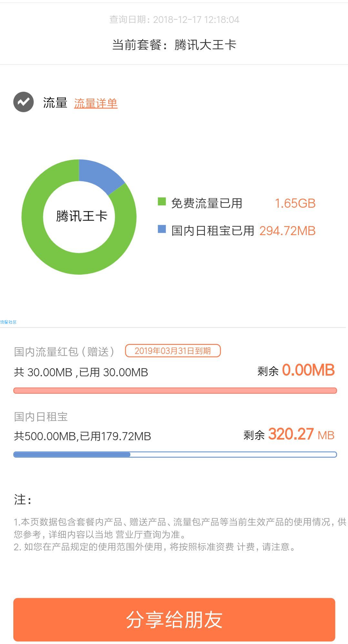Image resolution: width=348 pixels, height=644 pixels.
Task: Click the 国内日租宝 package title
Action: [x=41, y=417]
